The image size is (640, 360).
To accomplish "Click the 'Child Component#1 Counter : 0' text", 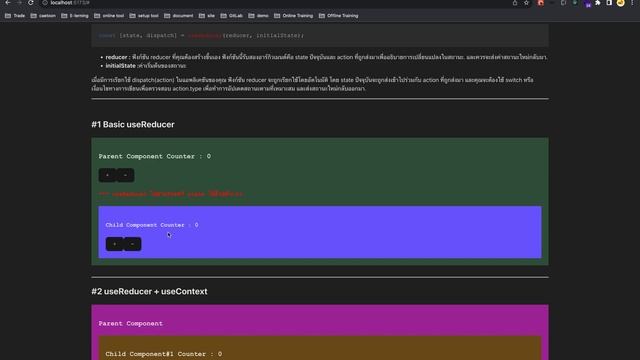I will point(164,354).
